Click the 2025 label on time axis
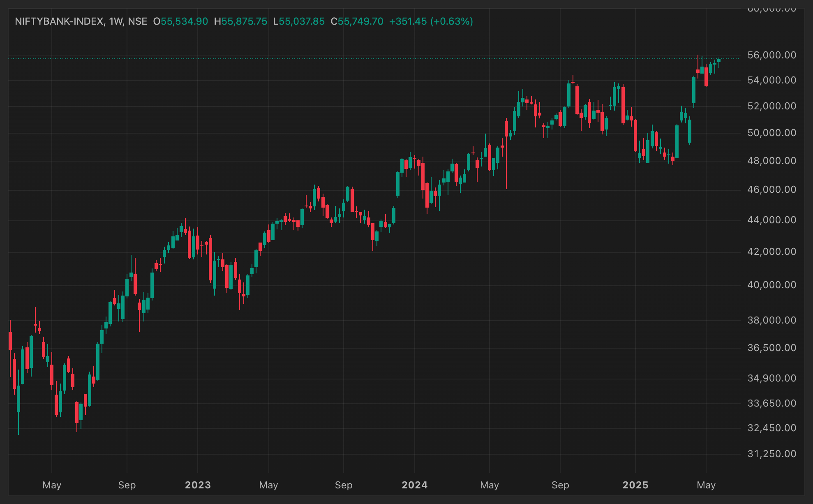 (635, 485)
